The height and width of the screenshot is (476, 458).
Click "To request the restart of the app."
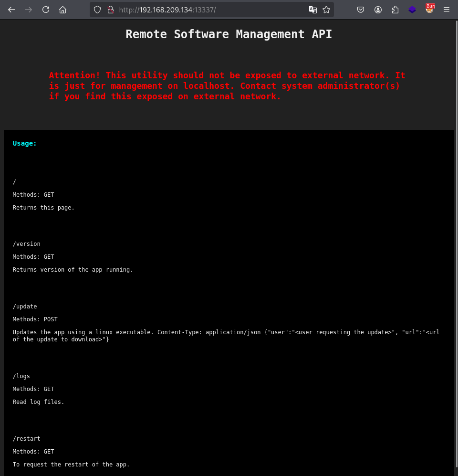click(71, 465)
